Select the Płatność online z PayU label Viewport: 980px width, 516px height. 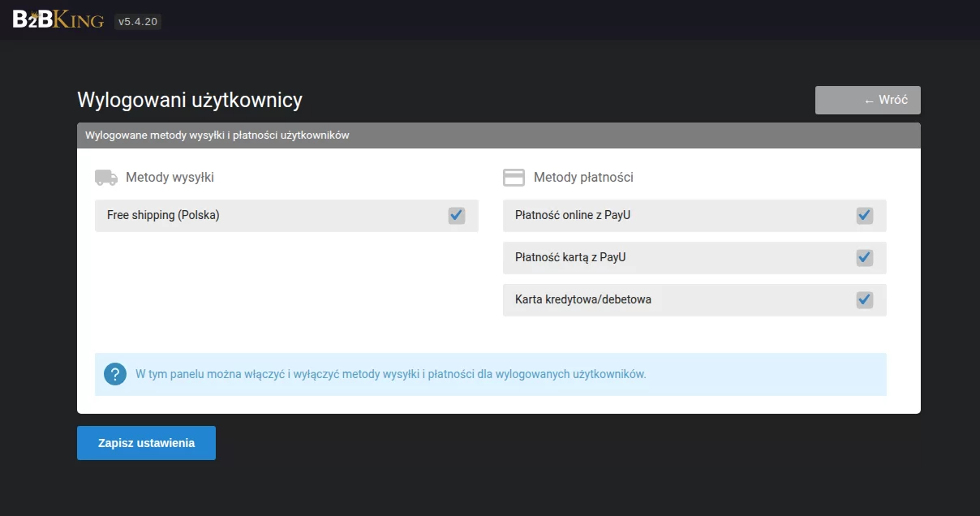coord(573,216)
